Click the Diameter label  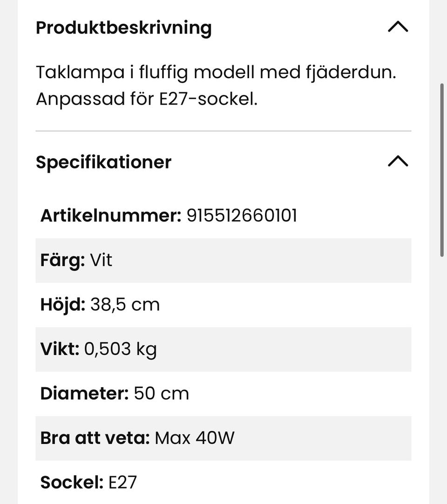(x=84, y=394)
